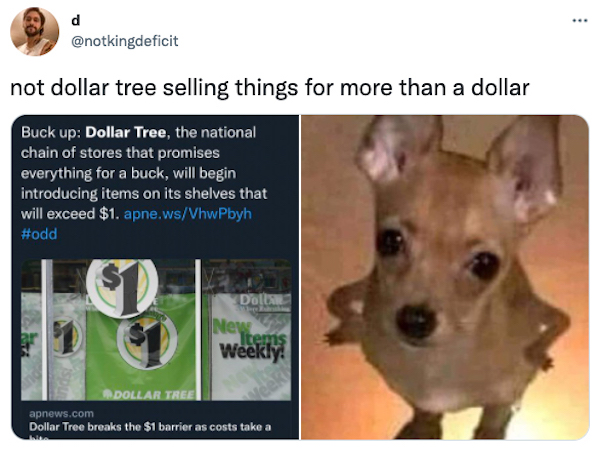Visit the @notkingdeficit handle link
Viewport: 600px width, 453px height.
coord(125,41)
